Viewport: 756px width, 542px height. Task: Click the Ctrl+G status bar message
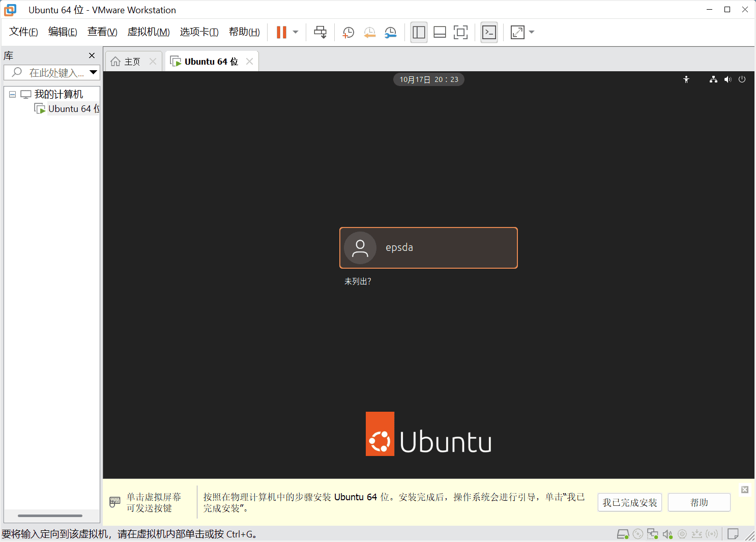130,534
